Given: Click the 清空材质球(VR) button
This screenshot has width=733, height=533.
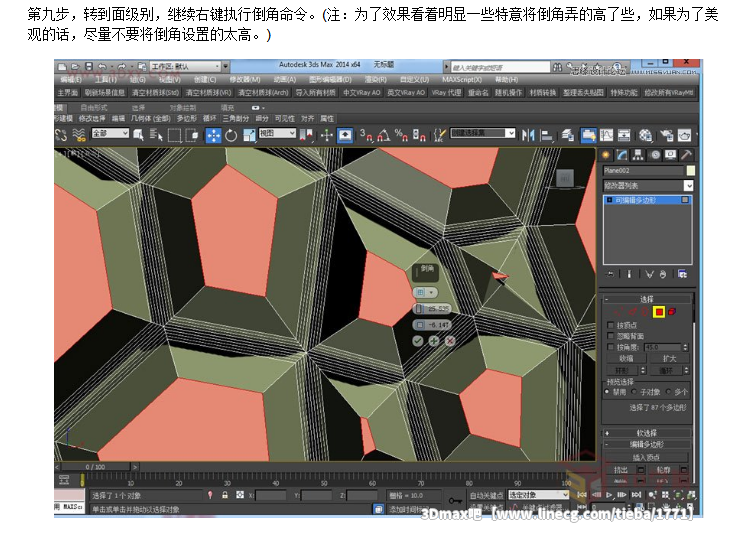Looking at the screenshot, I should pyautogui.click(x=208, y=93).
